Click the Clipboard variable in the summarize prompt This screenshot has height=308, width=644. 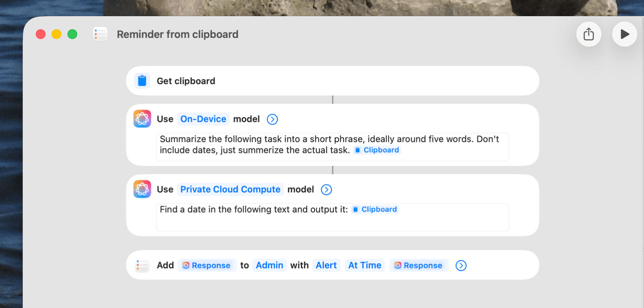377,150
